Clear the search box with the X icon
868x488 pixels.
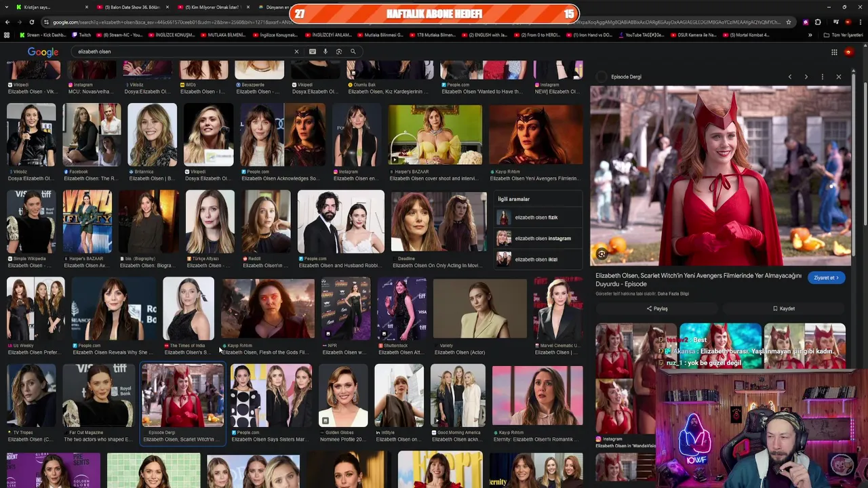[x=296, y=52]
